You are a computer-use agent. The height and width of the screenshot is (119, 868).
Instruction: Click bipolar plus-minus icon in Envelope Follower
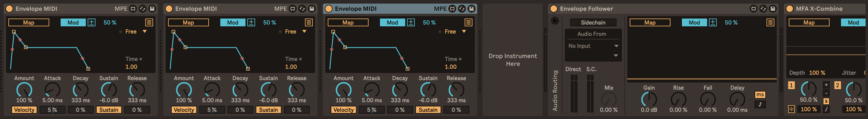tap(713, 22)
